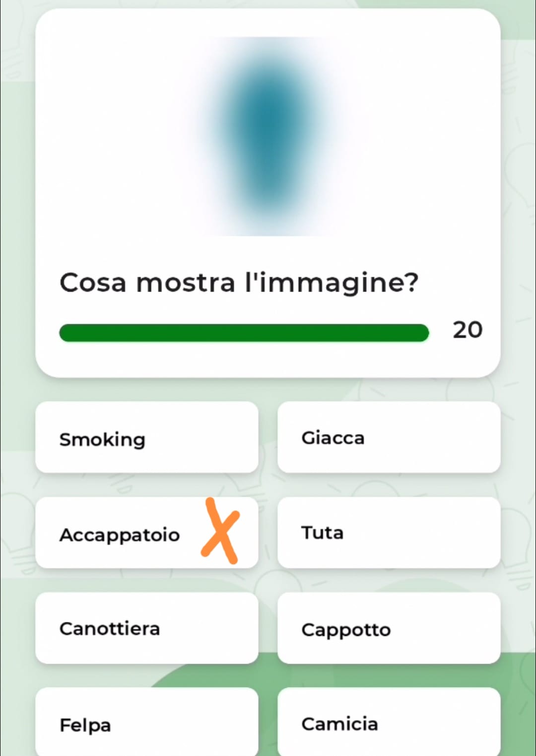Click the word "mostra" in the question
Viewport: 536px width, 756px height.
(x=186, y=283)
